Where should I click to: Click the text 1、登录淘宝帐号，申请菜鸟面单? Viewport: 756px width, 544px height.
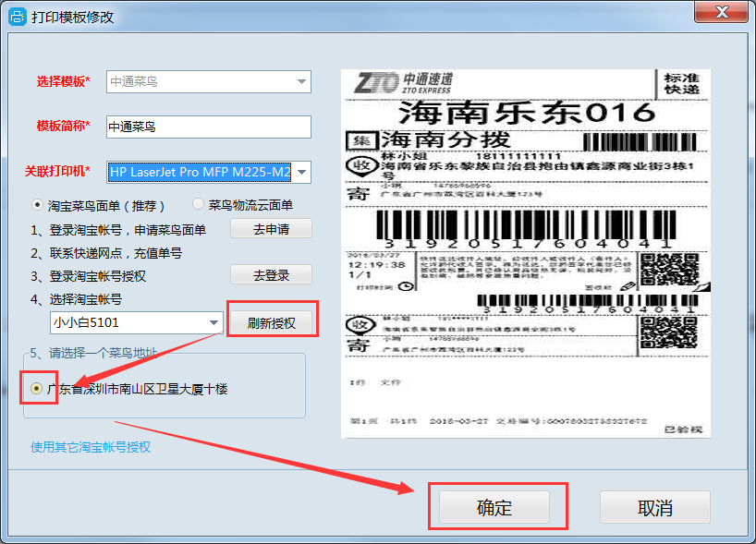click(x=118, y=230)
